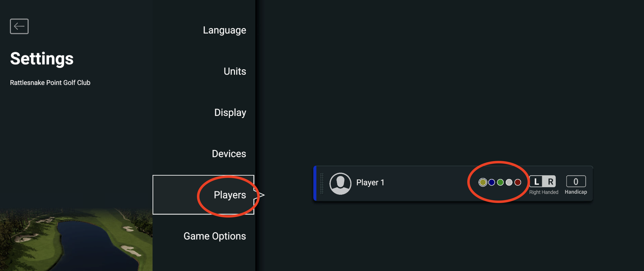Image resolution: width=644 pixels, height=271 pixels.
Task: Select the Players menu item
Action: [229, 195]
